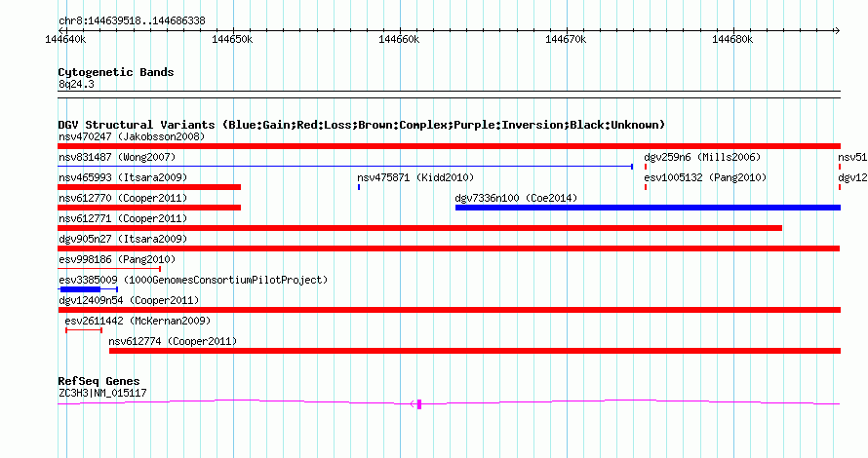The width and height of the screenshot is (868, 458).
Task: Click the red bar under dgv905n27
Action: (449, 248)
